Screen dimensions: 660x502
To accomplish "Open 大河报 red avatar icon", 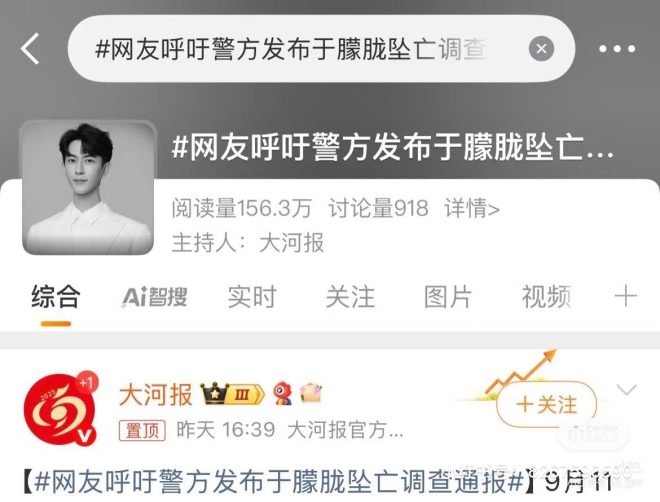I will [61, 409].
